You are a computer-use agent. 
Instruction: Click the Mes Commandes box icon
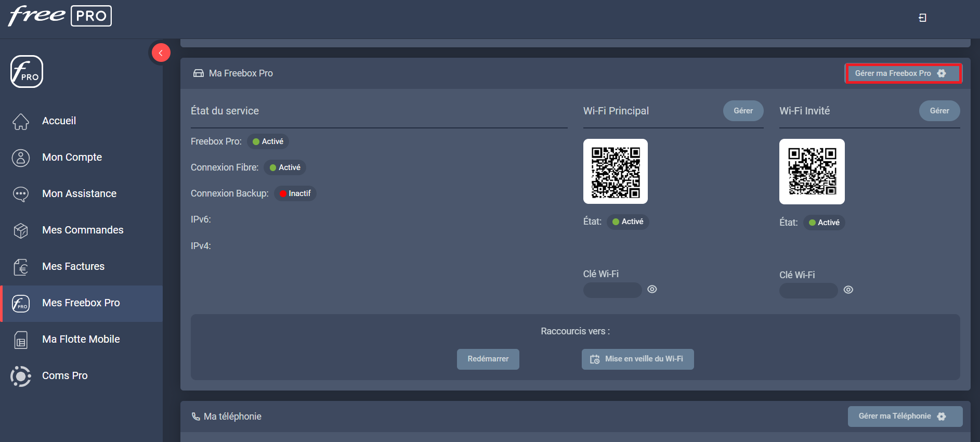pyautogui.click(x=21, y=230)
